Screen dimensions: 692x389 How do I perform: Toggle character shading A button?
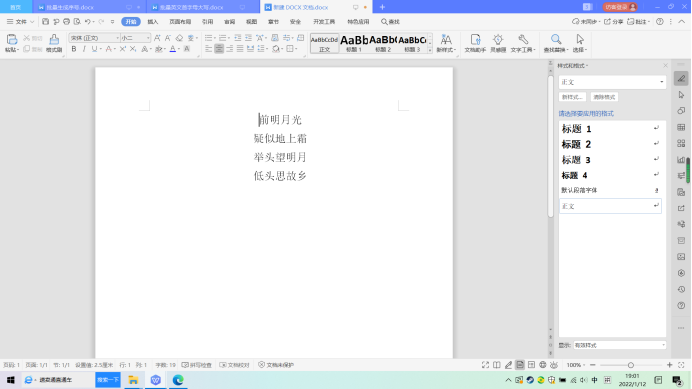tap(187, 49)
